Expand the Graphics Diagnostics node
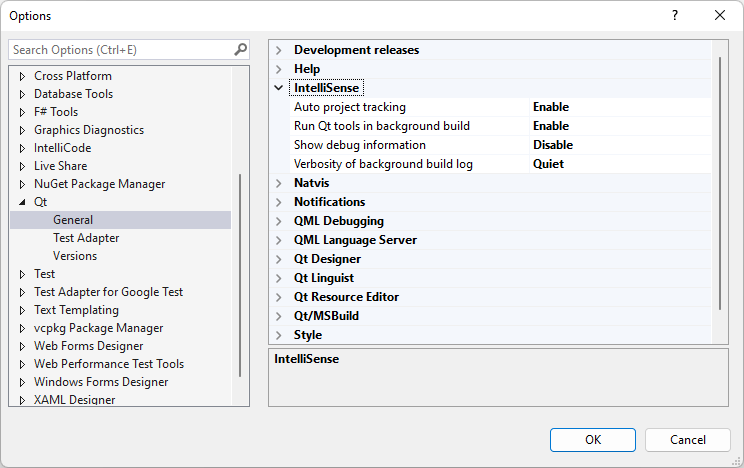Image resolution: width=744 pixels, height=468 pixels. click(x=22, y=130)
